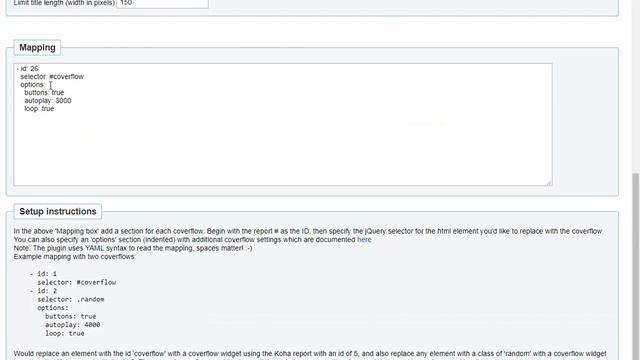Click the example '- id: 2' line

pos(43,291)
